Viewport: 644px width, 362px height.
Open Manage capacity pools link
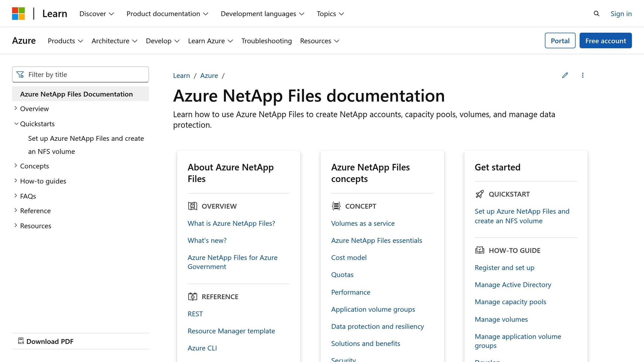pos(510,302)
